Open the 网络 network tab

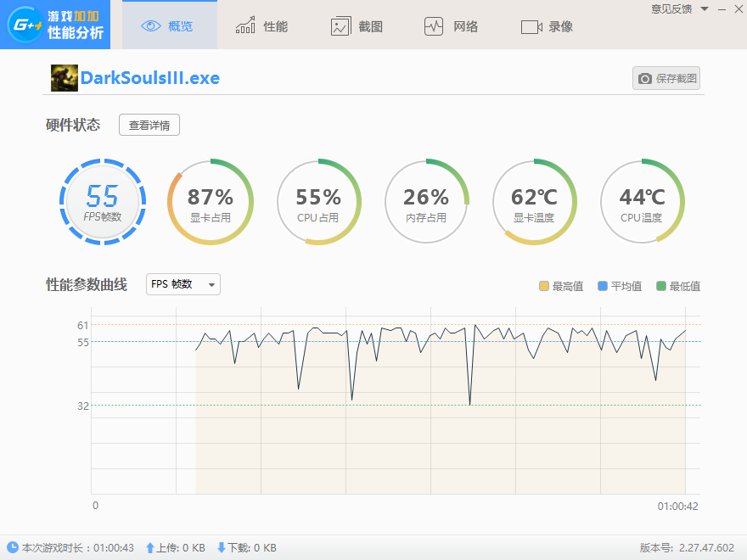point(451,26)
